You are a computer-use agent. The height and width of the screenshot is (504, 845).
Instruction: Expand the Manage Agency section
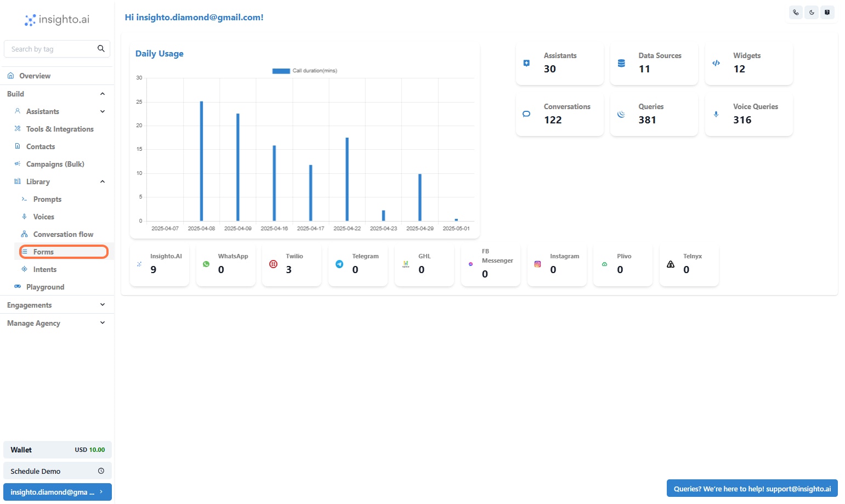[x=57, y=323]
